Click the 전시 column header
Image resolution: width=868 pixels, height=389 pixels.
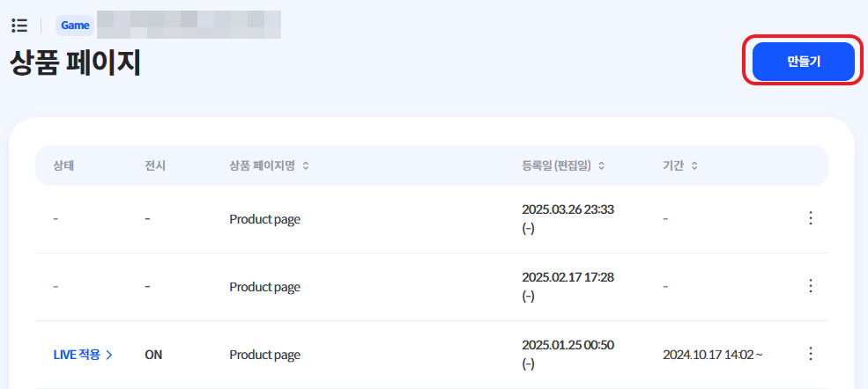(155, 165)
